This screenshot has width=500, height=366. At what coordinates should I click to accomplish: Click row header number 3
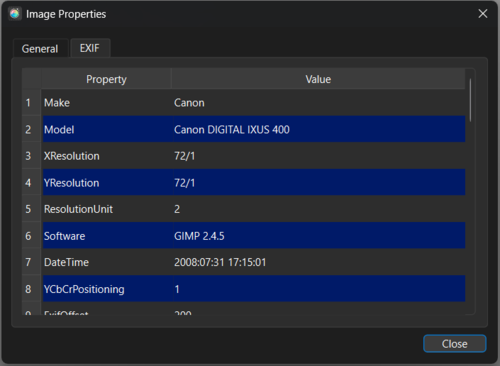click(32, 156)
